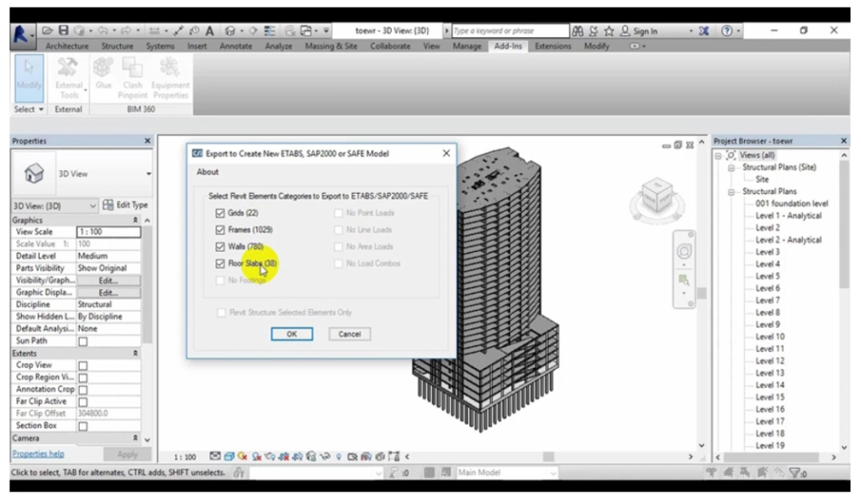The width and height of the screenshot is (861, 504).
Task: Click the Switch Windows icon
Action: [306, 31]
